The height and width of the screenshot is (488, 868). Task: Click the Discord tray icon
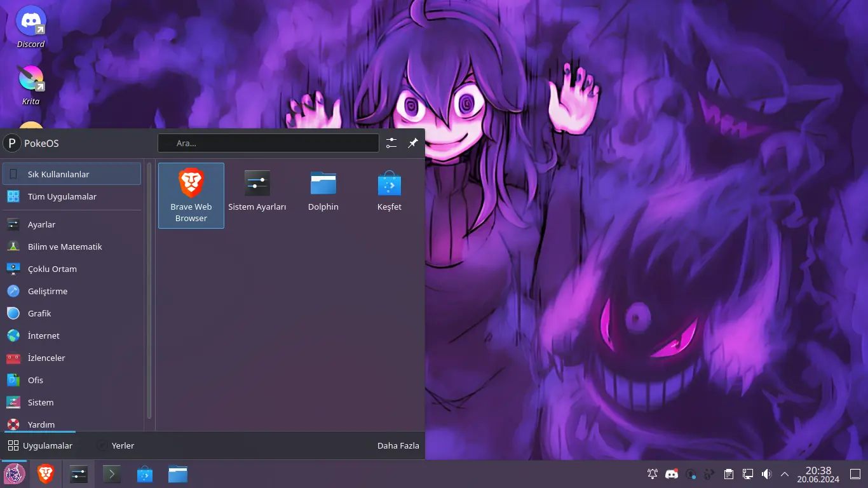coord(672,474)
